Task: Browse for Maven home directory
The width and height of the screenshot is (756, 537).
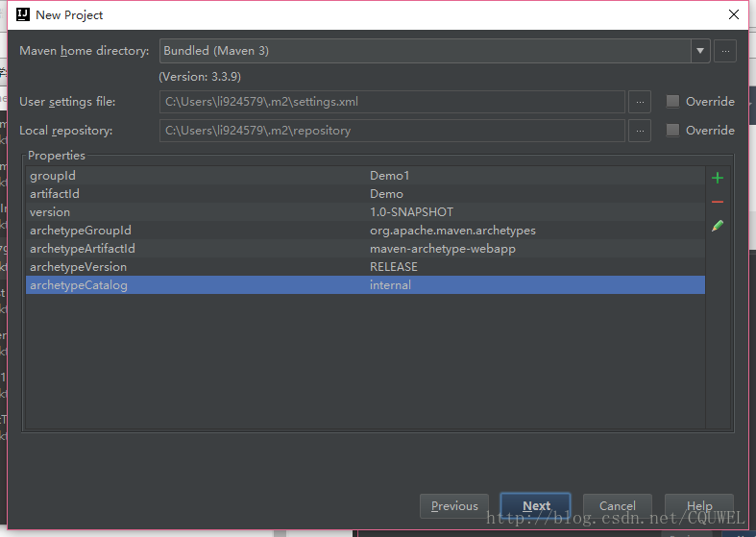Action: (725, 51)
